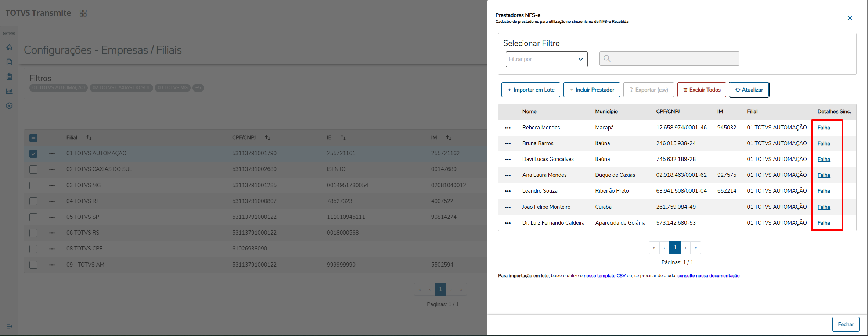Click the Importar em Lote button
868x336 pixels.
click(530, 90)
